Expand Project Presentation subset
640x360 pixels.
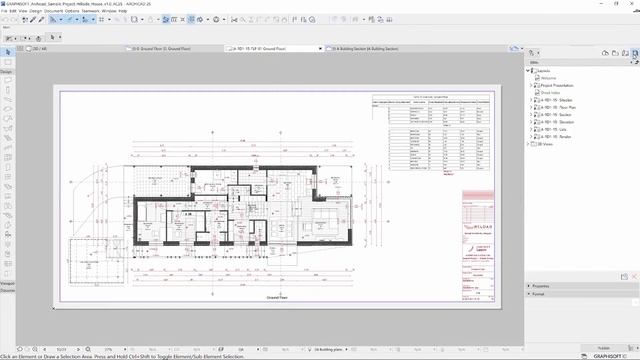(x=531, y=85)
